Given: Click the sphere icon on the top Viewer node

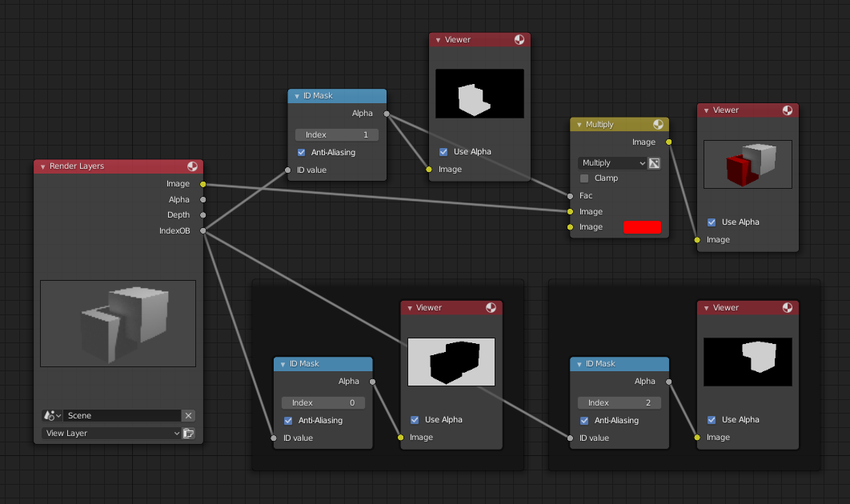Looking at the screenshot, I should tap(521, 38).
